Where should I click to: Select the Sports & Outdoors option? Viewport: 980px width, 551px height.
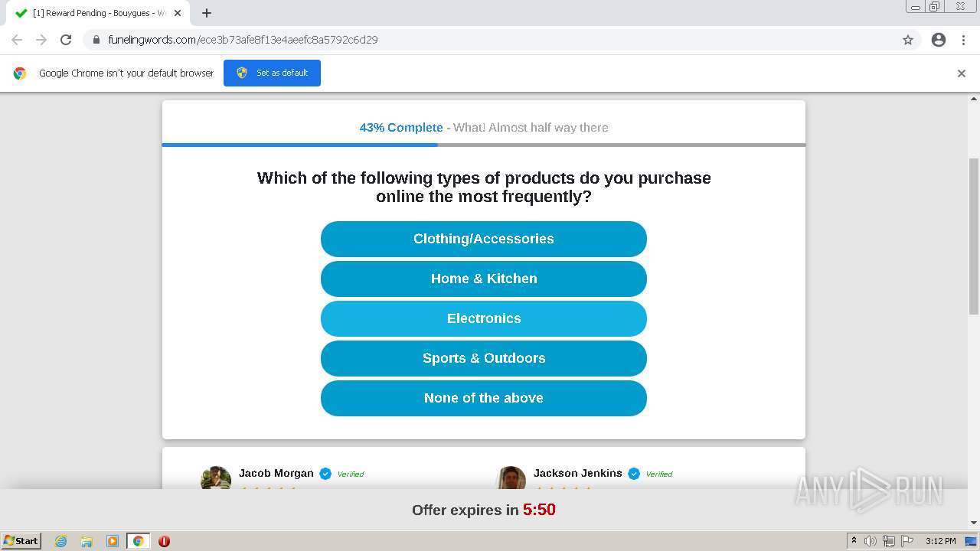(484, 358)
